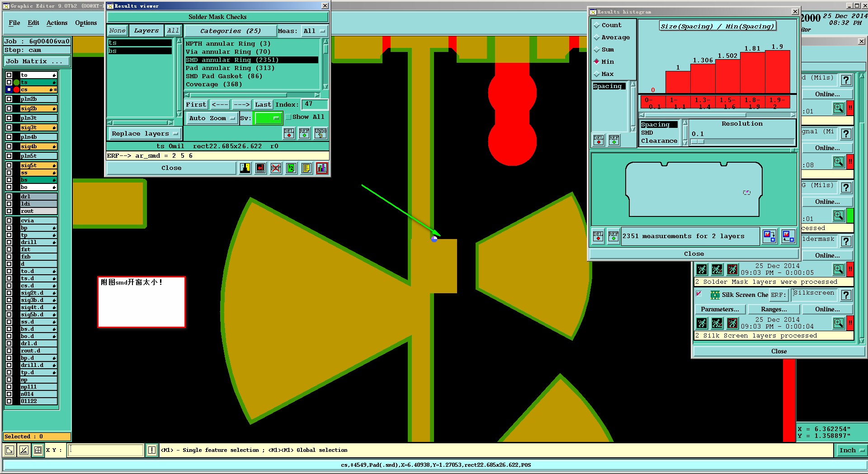
Task: Open the yellow notes report icon
Action: [307, 168]
